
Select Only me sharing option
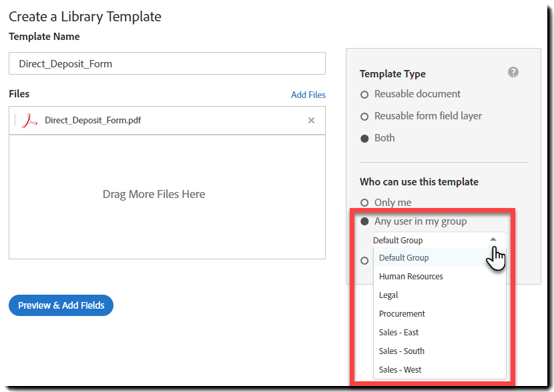[364, 203]
